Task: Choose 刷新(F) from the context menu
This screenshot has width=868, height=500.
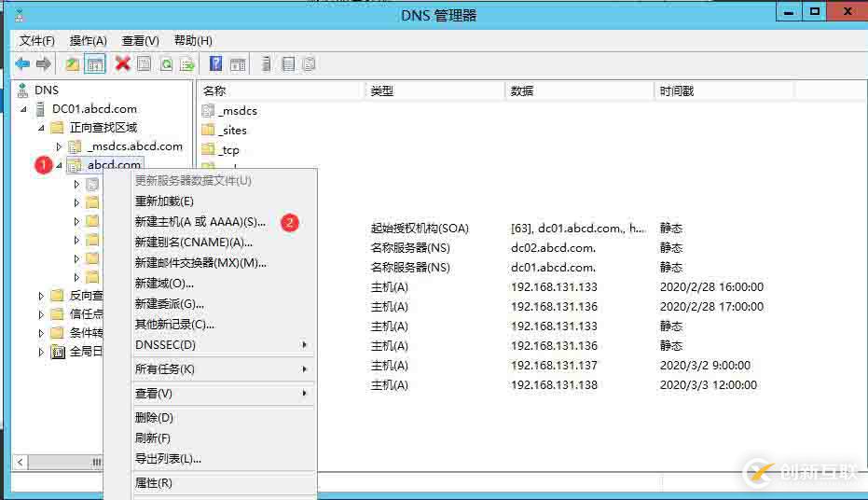Action: point(224,438)
